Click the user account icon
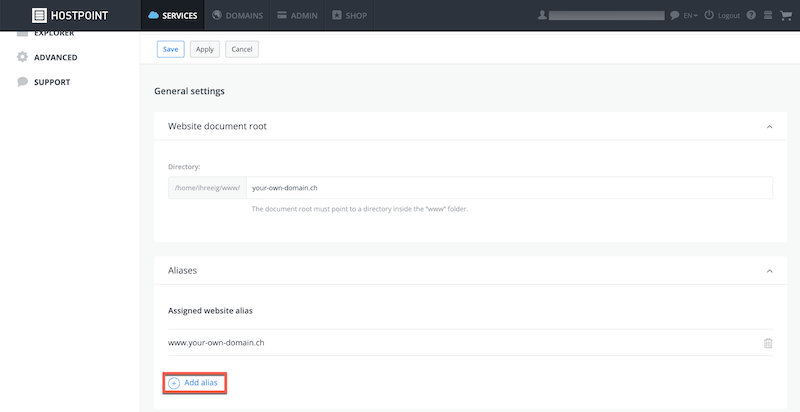Viewport: 800px width, 412px height. [x=542, y=15]
